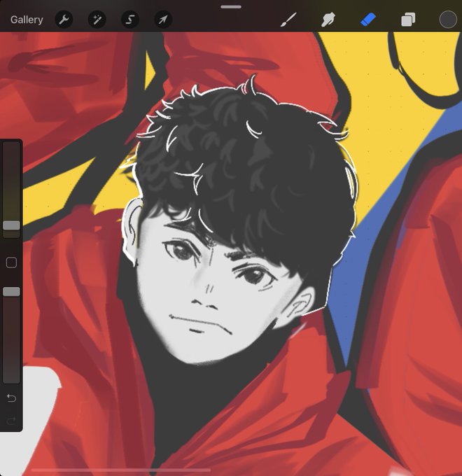Tap the top center interface handle bar
Screen dimensions: 462x476
coord(231,7)
